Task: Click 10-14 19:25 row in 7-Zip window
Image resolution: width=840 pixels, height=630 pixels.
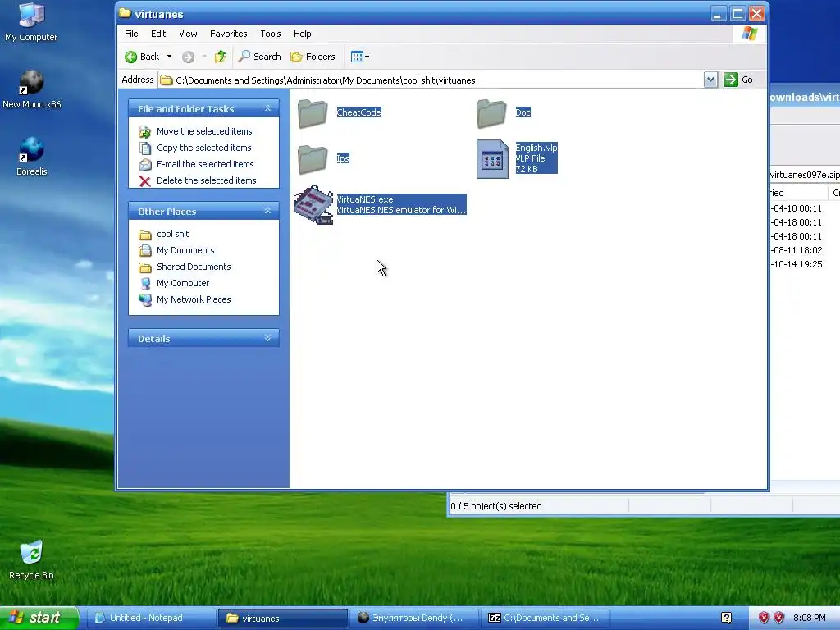Action: coord(797,264)
